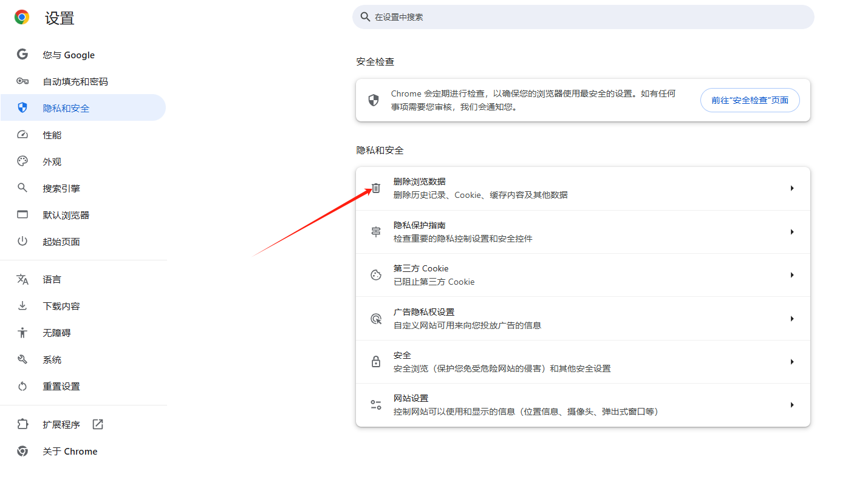This screenshot has width=868, height=502.
Task: Open the 扩展程序 link
Action: (x=83, y=424)
